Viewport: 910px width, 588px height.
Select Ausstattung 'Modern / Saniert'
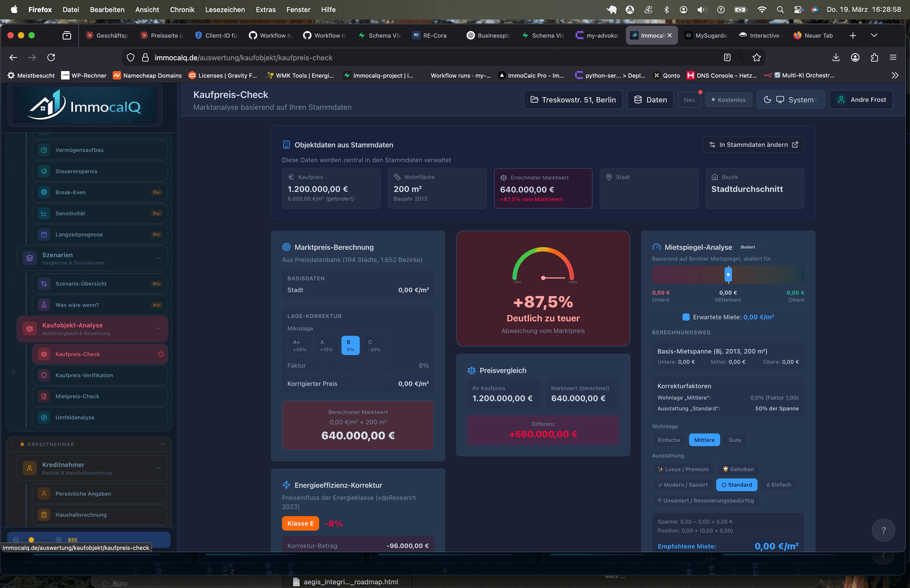682,485
